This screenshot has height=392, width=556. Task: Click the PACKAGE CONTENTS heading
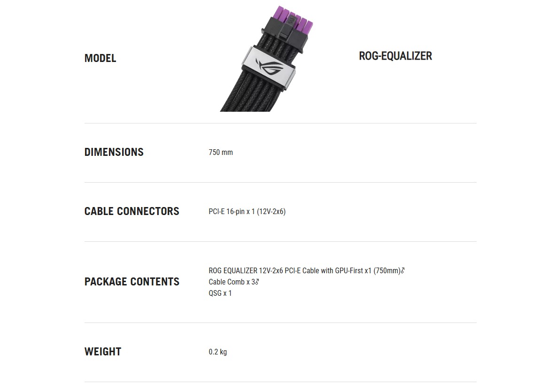tap(131, 281)
